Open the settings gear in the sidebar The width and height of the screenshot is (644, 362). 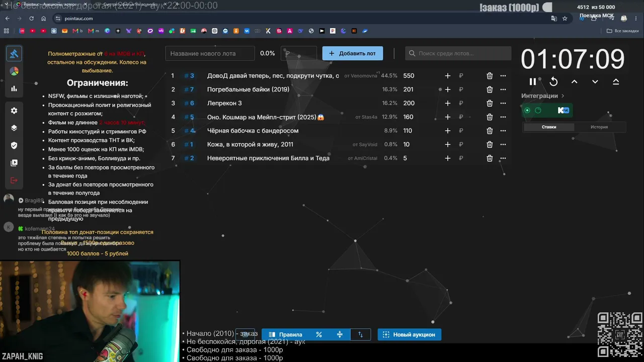(14, 111)
